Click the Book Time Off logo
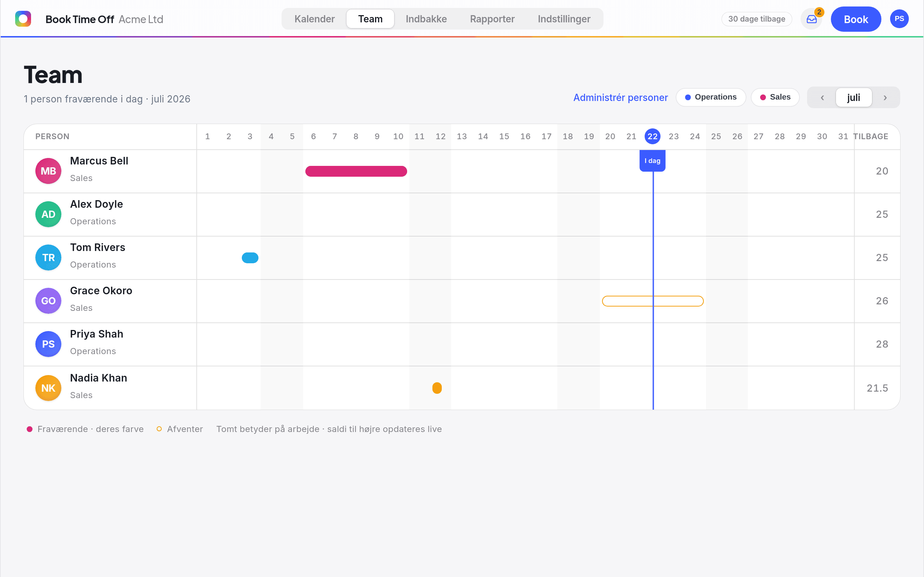 [x=23, y=19]
